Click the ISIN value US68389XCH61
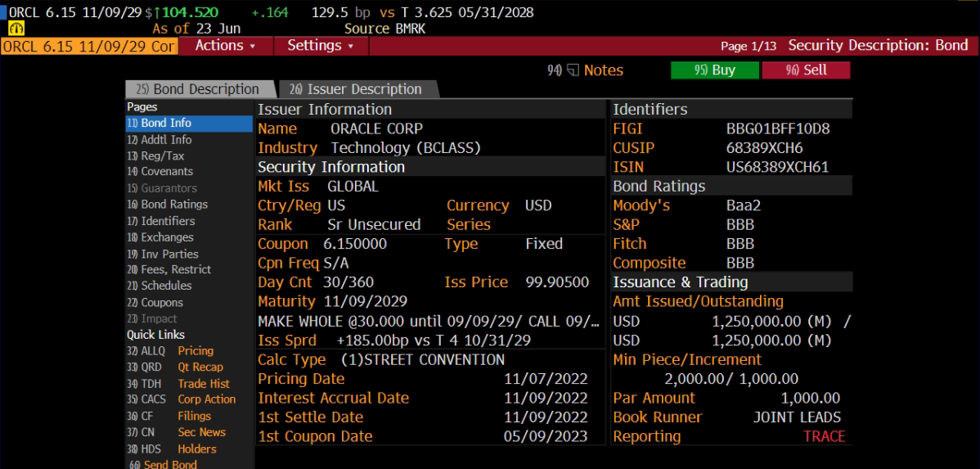The width and height of the screenshot is (980, 469). [777, 168]
